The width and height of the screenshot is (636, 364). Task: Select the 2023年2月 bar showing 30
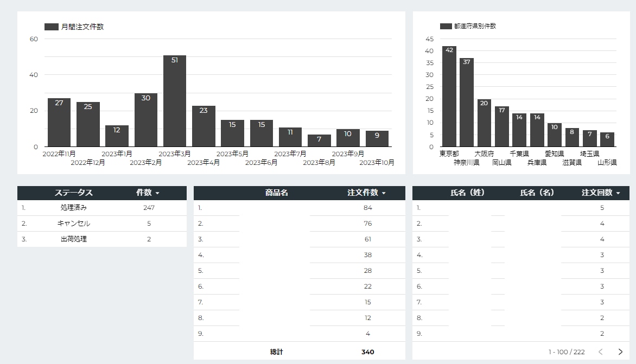click(x=146, y=120)
